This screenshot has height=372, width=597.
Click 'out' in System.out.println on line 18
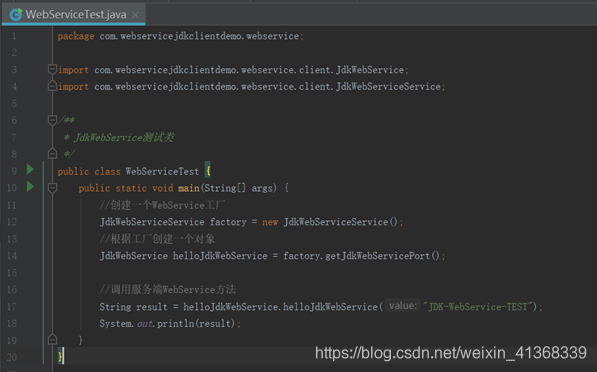click(145, 324)
